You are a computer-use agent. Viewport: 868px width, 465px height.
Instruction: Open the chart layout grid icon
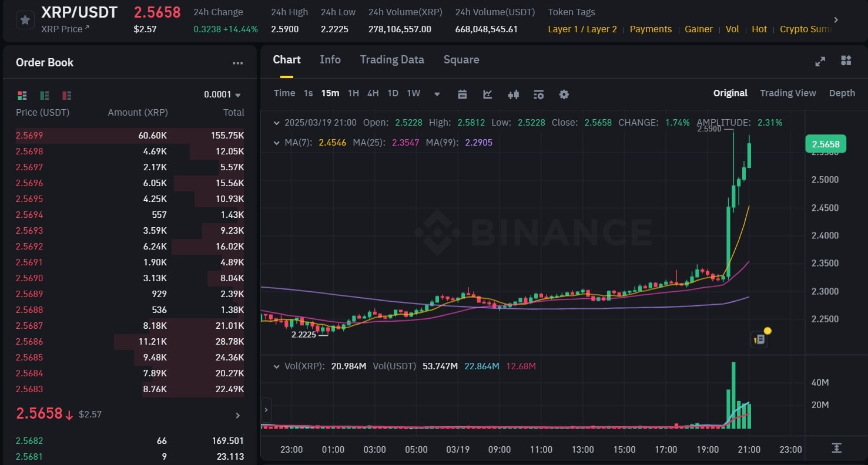click(846, 60)
